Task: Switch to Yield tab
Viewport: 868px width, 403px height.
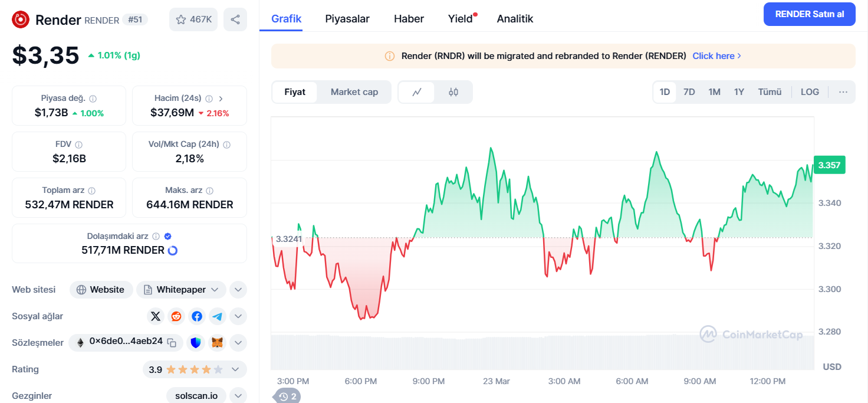Action: [461, 19]
